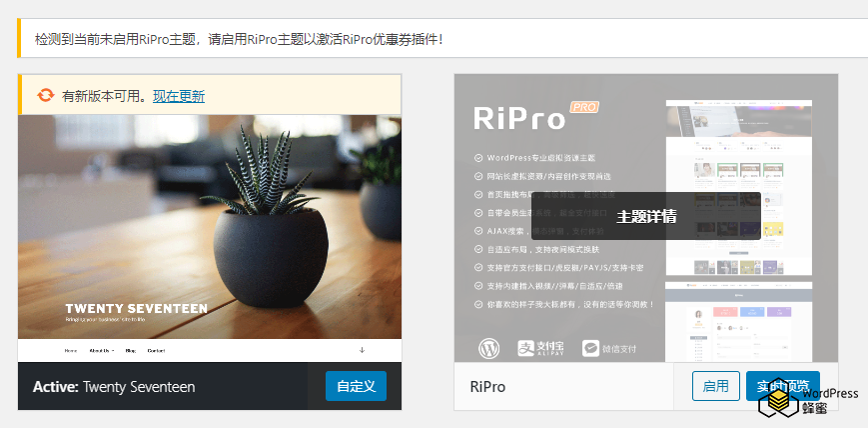The height and width of the screenshot is (428, 868).
Task: Open the '自定义' customize button
Action: pos(356,386)
